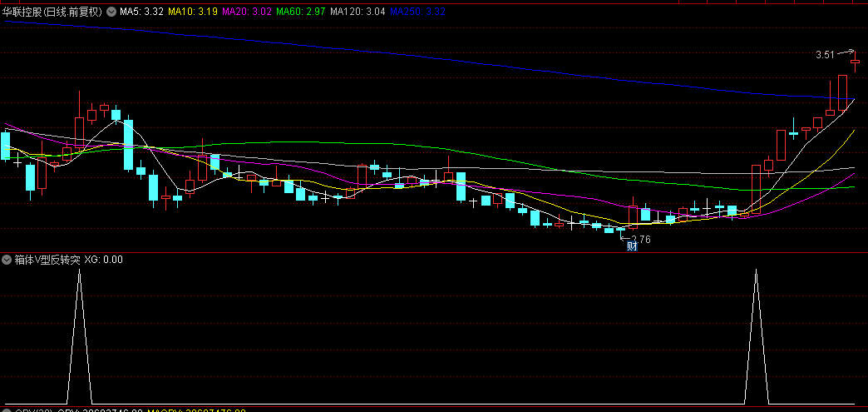868x412 pixels.
Task: Select the MA10: 3.19 legend label
Action: [193, 12]
